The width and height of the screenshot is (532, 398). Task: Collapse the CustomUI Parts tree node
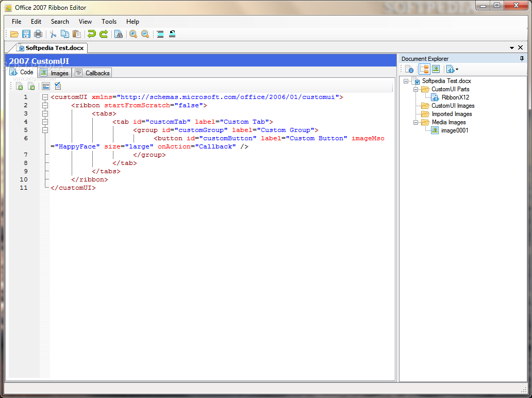pos(415,89)
